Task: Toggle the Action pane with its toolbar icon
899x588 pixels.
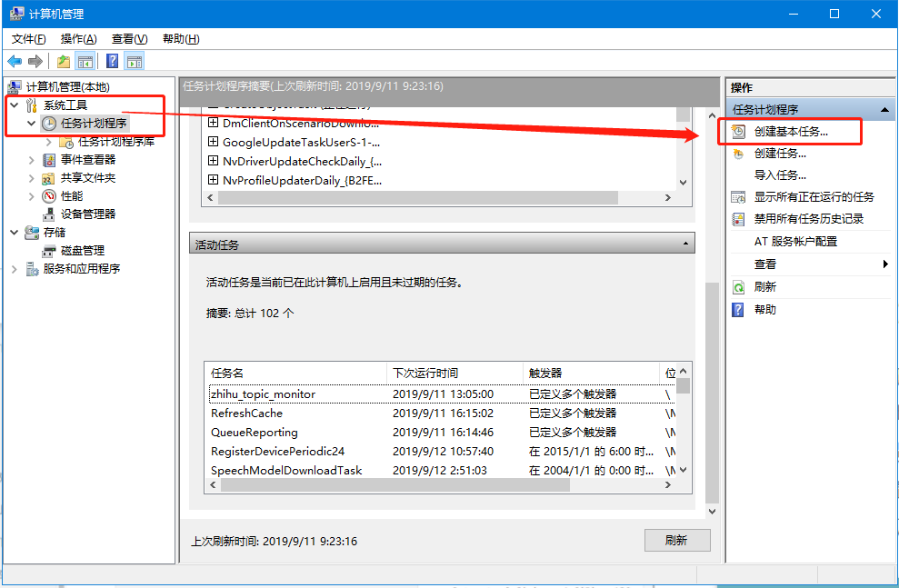Action: click(x=135, y=60)
